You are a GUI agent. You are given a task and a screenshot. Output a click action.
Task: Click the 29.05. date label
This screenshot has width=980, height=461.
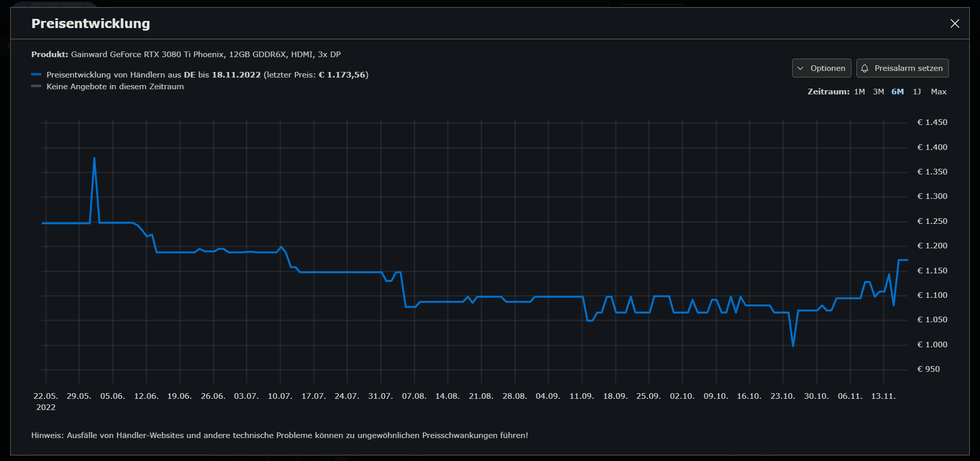point(79,396)
